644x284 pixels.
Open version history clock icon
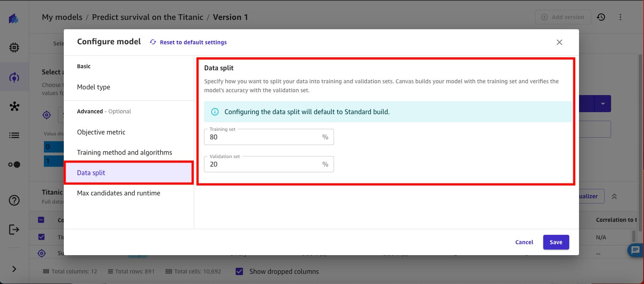tap(601, 17)
